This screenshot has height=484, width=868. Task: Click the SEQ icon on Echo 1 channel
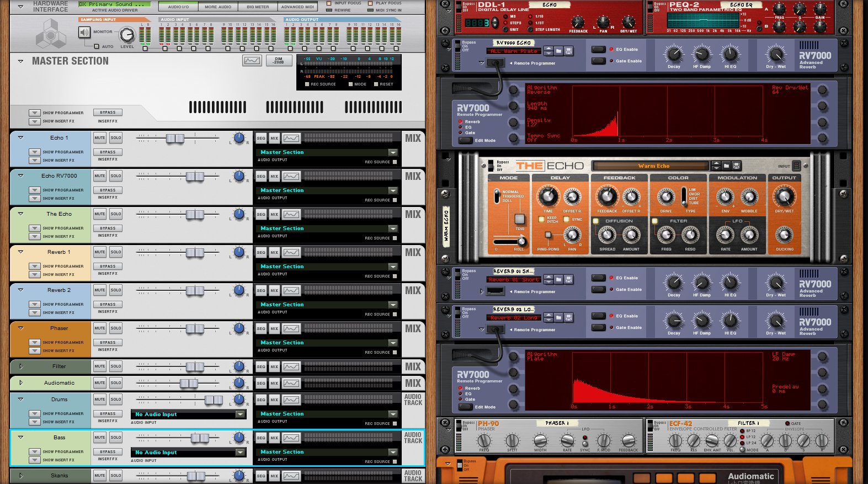pos(261,138)
